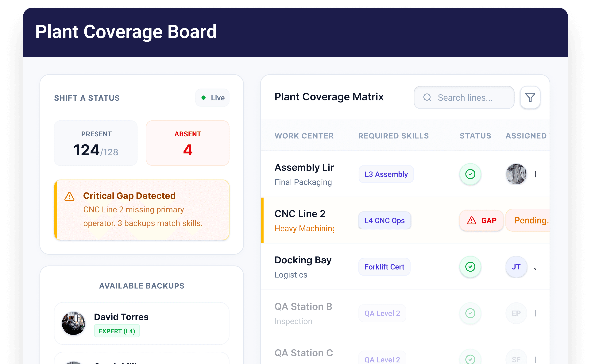Click the filter funnel icon button
Screen dimensions: 591x364
pos(530,98)
